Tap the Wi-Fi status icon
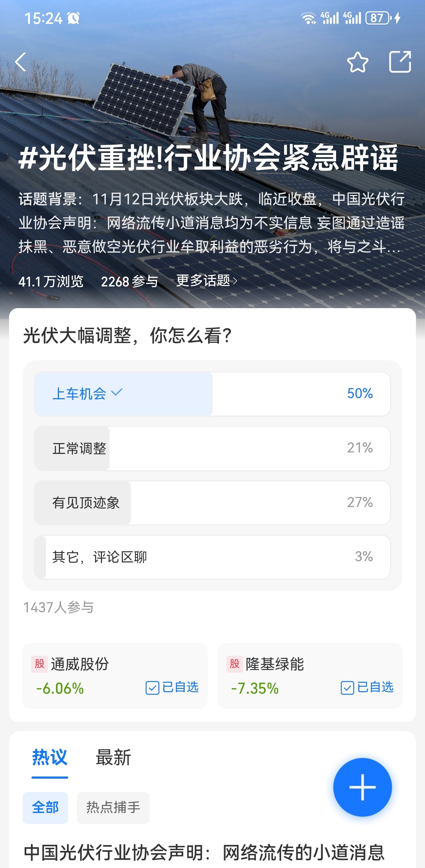 [x=308, y=18]
